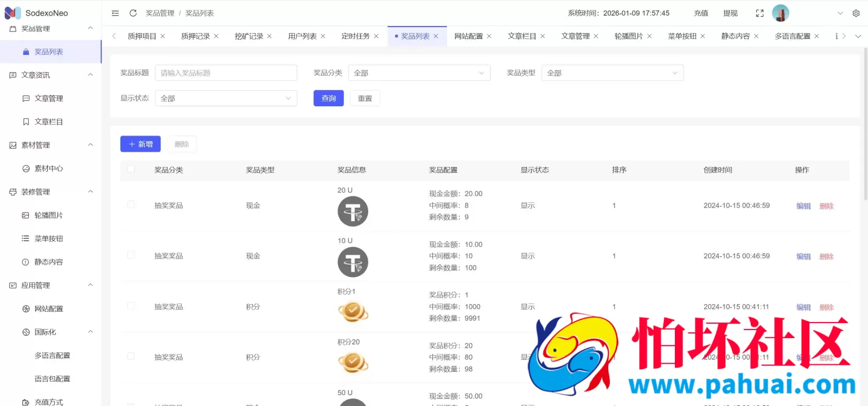Click the 充值 link in top bar
Screen dimensions: 868x406
[701, 13]
